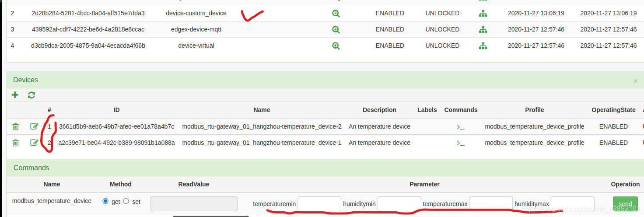Screen dimensions: 644x217
Task: Show devices tree icon for edgex-device-mqtt
Action: [x=483, y=29]
